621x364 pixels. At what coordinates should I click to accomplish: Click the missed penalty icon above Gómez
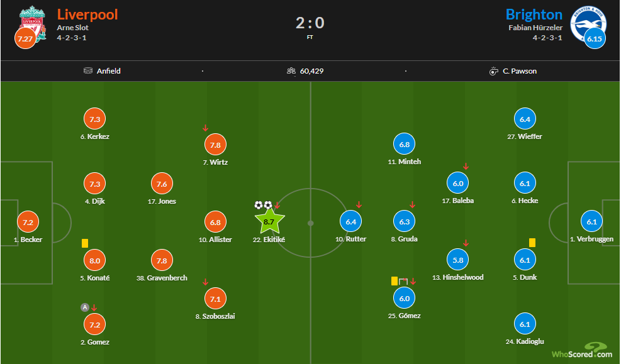tap(403, 281)
